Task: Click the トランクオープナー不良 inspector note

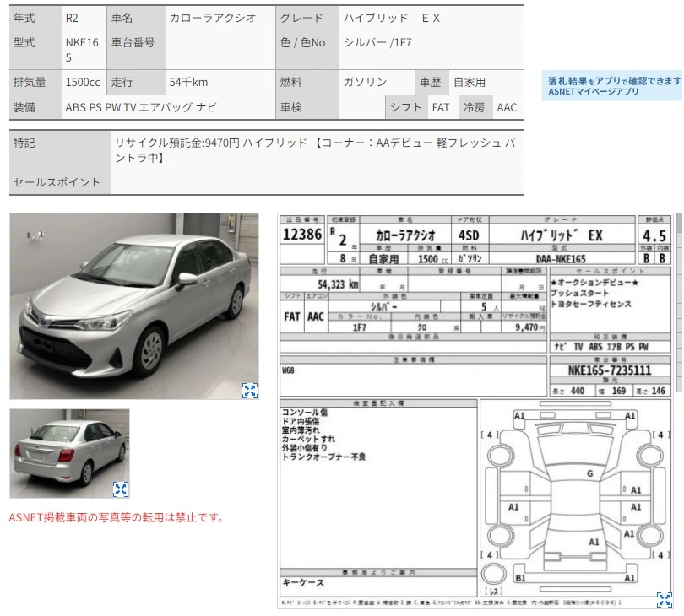Action: click(x=323, y=457)
